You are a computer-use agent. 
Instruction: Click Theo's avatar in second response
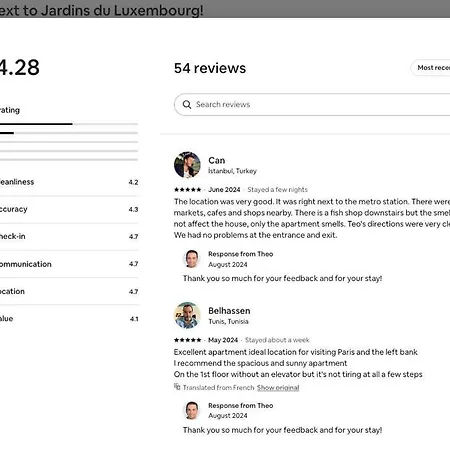pos(192,410)
